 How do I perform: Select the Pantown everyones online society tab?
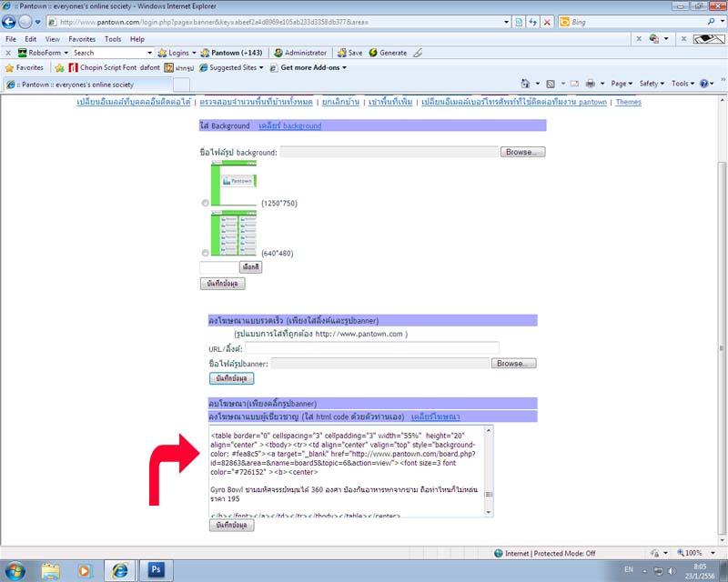coord(87,85)
